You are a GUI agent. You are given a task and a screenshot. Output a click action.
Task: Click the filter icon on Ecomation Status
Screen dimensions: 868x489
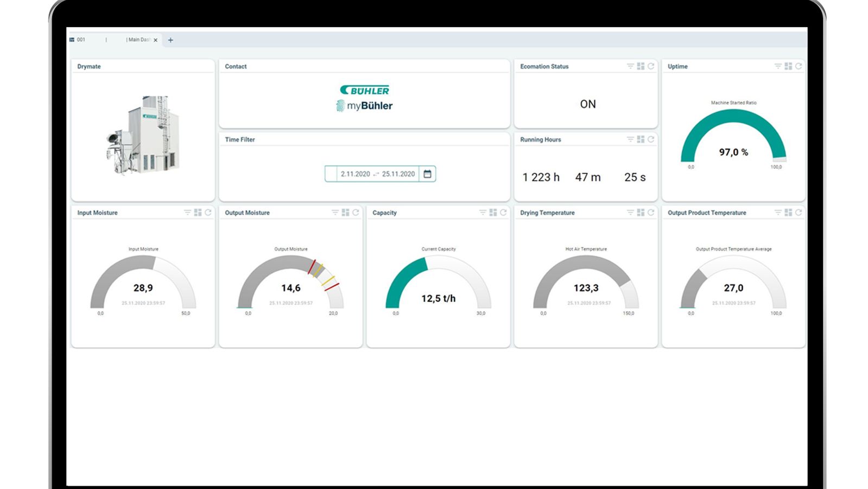[630, 66]
